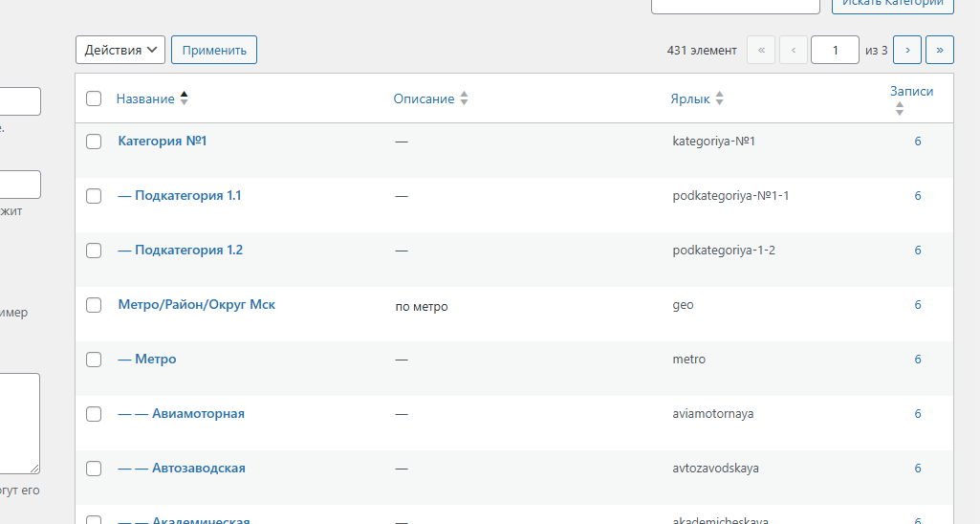Click the current page number field
This screenshot has height=524, width=980.
[x=834, y=50]
